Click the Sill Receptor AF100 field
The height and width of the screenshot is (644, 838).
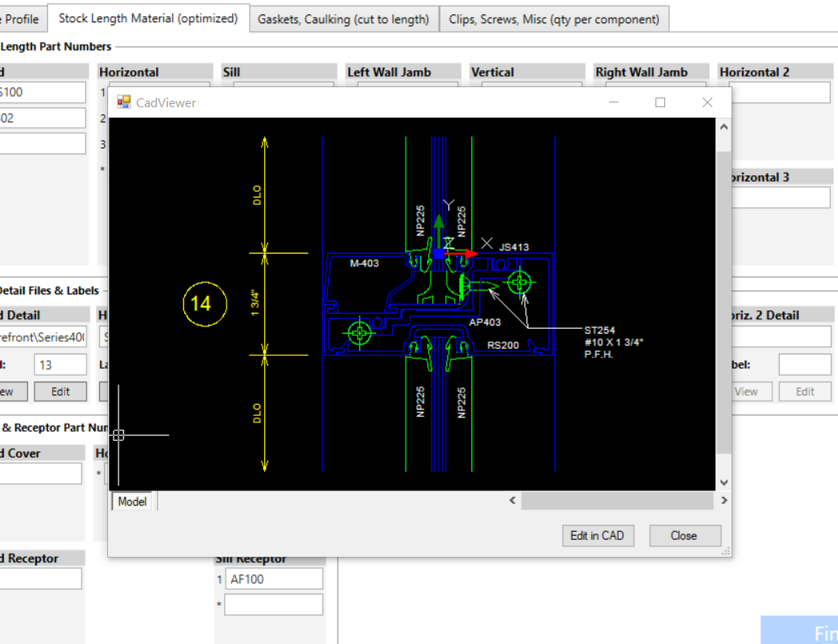point(274,579)
